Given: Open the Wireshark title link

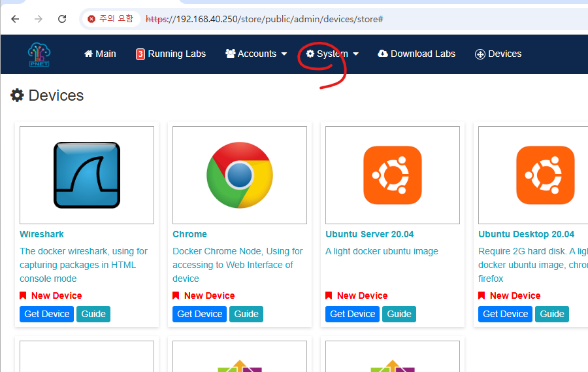Looking at the screenshot, I should [42, 234].
